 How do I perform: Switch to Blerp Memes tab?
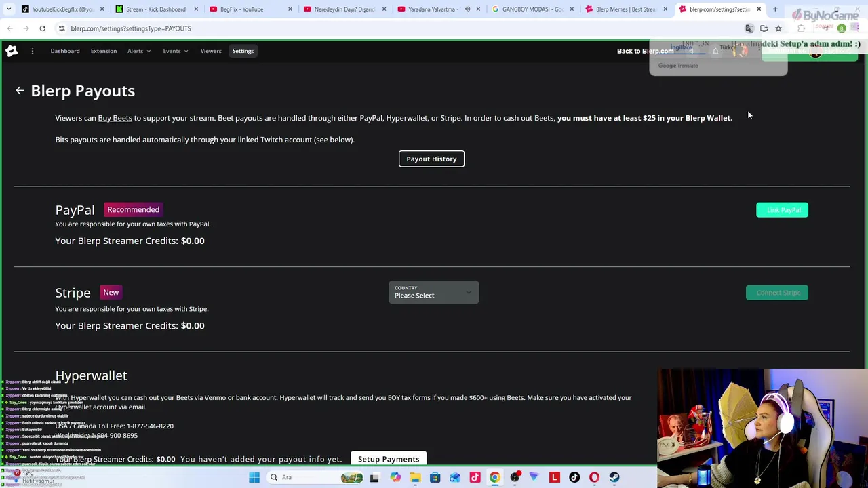click(x=625, y=9)
